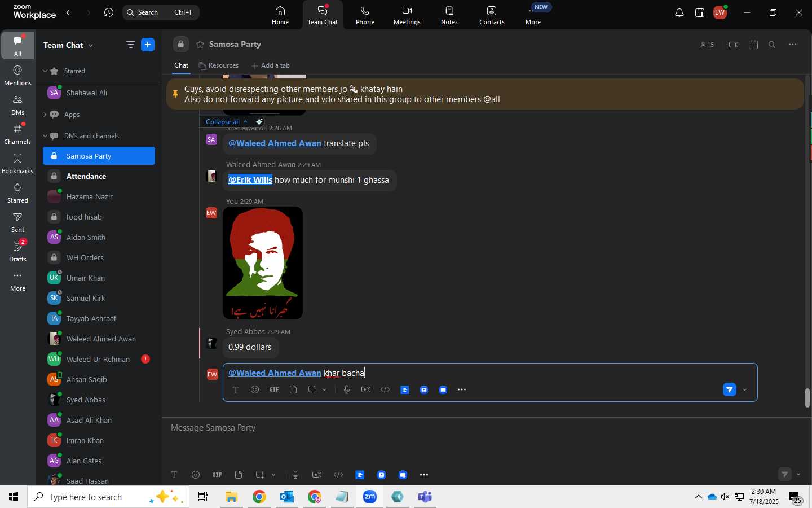812x508 pixels.
Task: Schedule a meeting with calendar icon in chat header
Action: click(x=754, y=45)
